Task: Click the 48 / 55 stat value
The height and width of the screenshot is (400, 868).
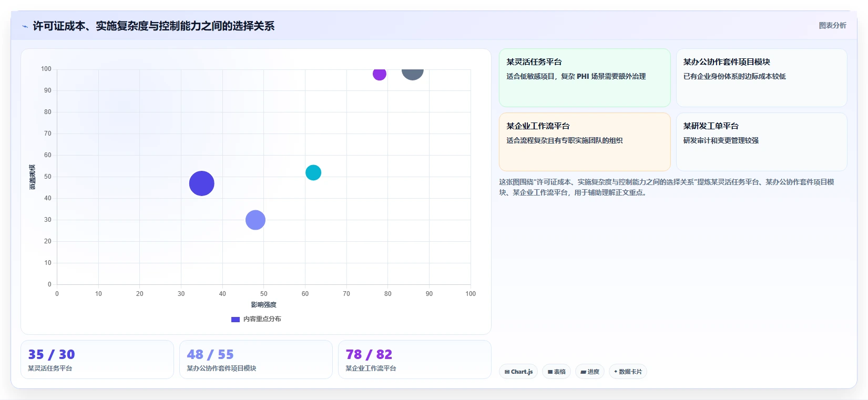Action: click(x=210, y=354)
